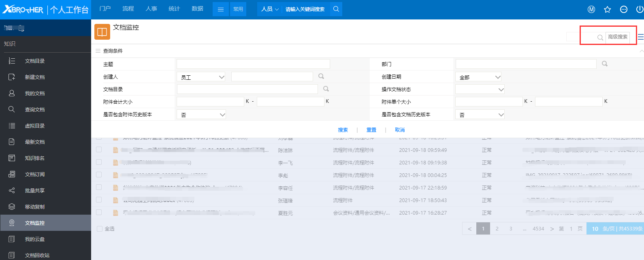This screenshot has width=644, height=260.
Task: Toggle the 全选 checkbox
Action: point(100,229)
